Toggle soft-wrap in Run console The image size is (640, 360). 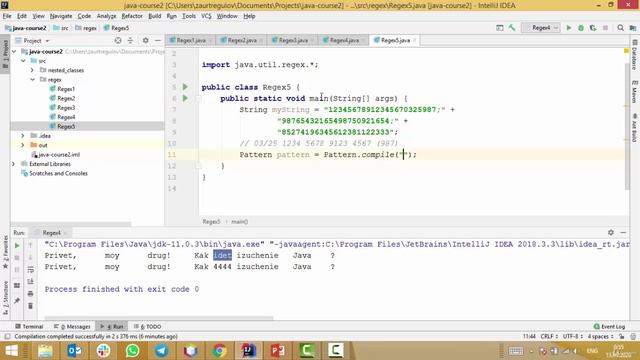tap(31, 269)
